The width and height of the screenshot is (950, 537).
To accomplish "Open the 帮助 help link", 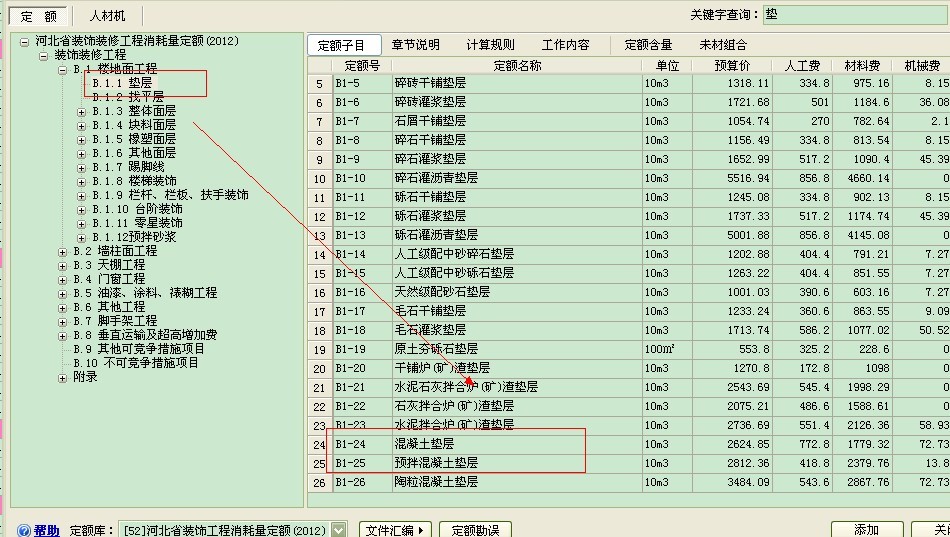I will (47, 530).
